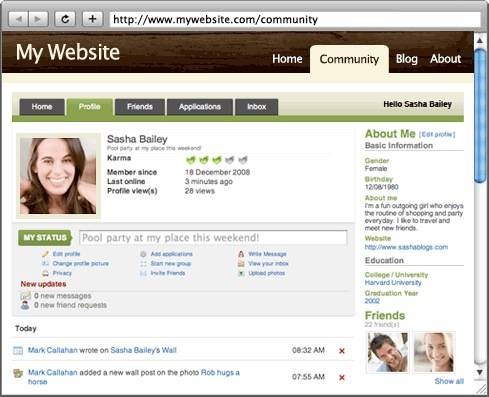Click the folder icon beside View your inbox
The height and width of the screenshot is (397, 489).
(241, 264)
